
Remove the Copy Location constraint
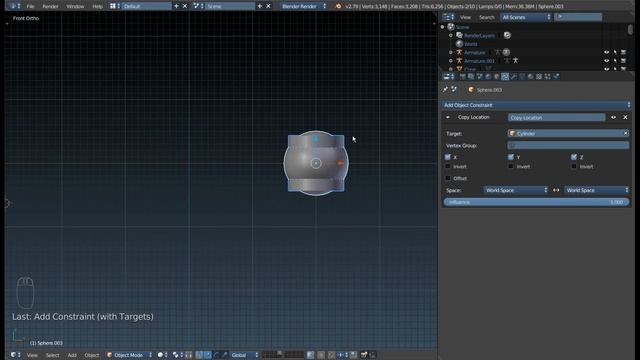pyautogui.click(x=625, y=118)
